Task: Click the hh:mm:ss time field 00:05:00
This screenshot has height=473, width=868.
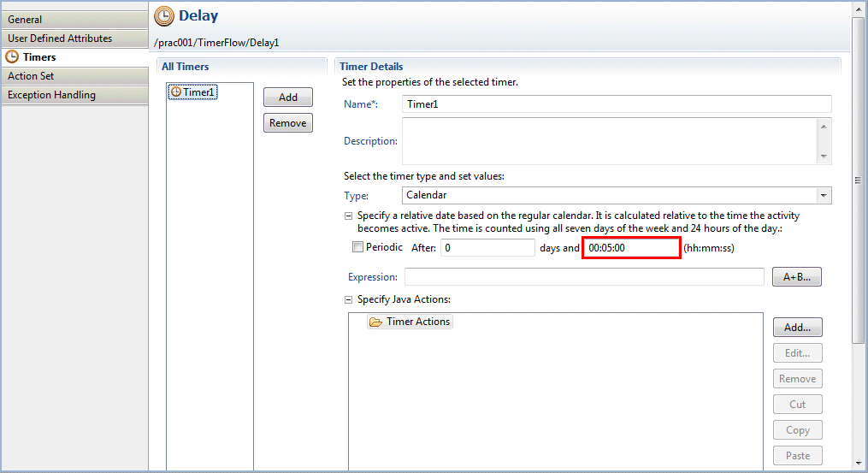Action: [631, 247]
